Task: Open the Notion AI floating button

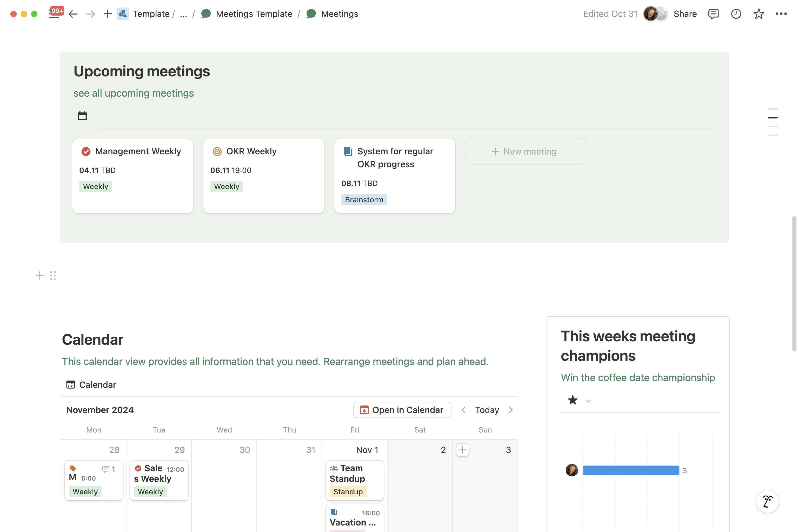Action: click(767, 501)
